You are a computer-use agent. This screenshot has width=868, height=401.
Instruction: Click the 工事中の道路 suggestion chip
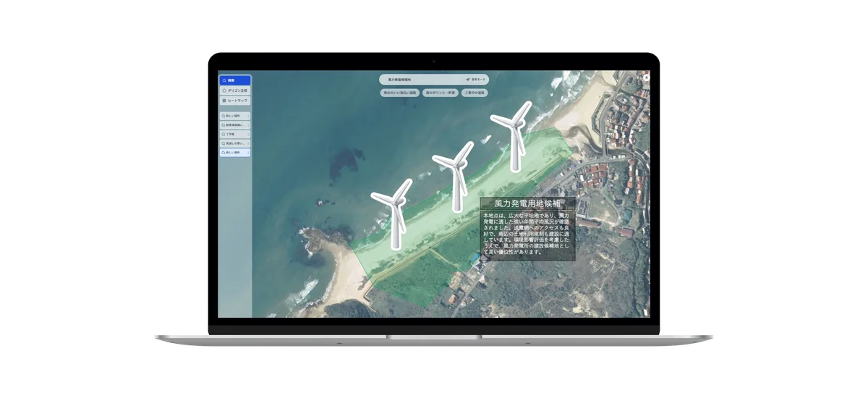click(475, 93)
